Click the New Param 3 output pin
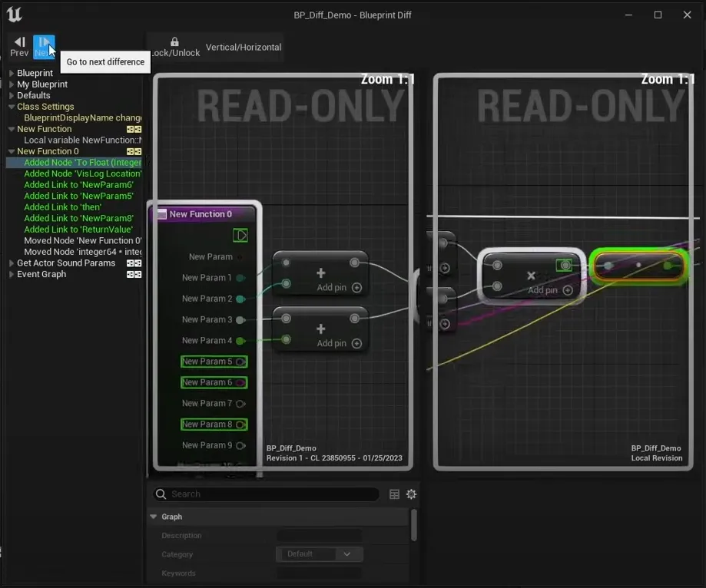The height and width of the screenshot is (588, 706). [240, 320]
